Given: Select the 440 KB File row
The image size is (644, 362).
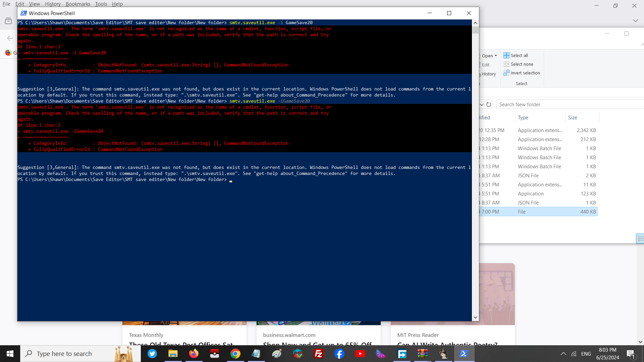Looking at the screenshot, I should (x=538, y=212).
